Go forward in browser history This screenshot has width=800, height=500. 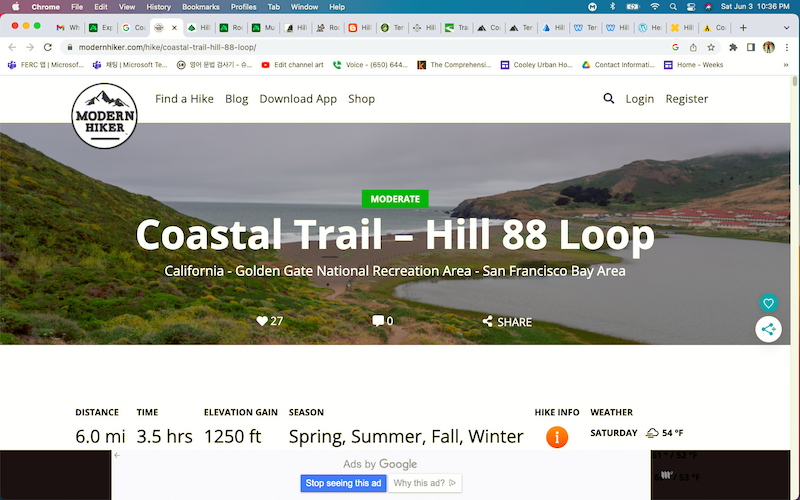(x=30, y=47)
